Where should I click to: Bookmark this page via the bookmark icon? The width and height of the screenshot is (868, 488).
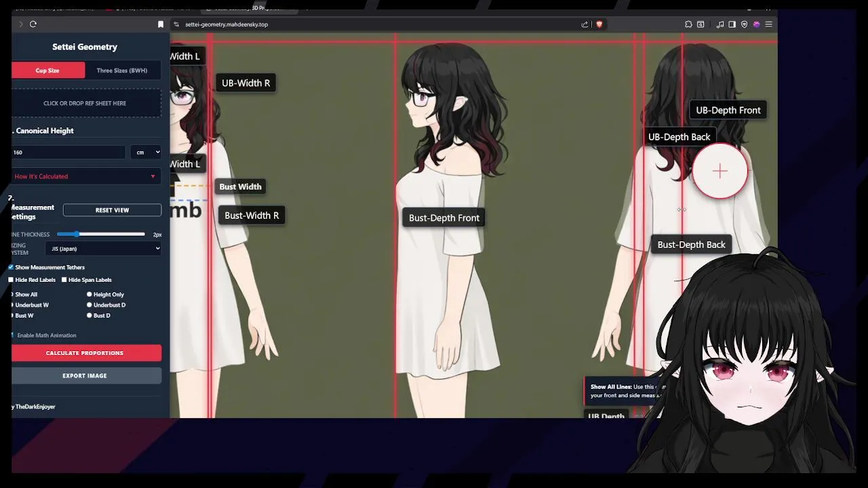pyautogui.click(x=161, y=24)
